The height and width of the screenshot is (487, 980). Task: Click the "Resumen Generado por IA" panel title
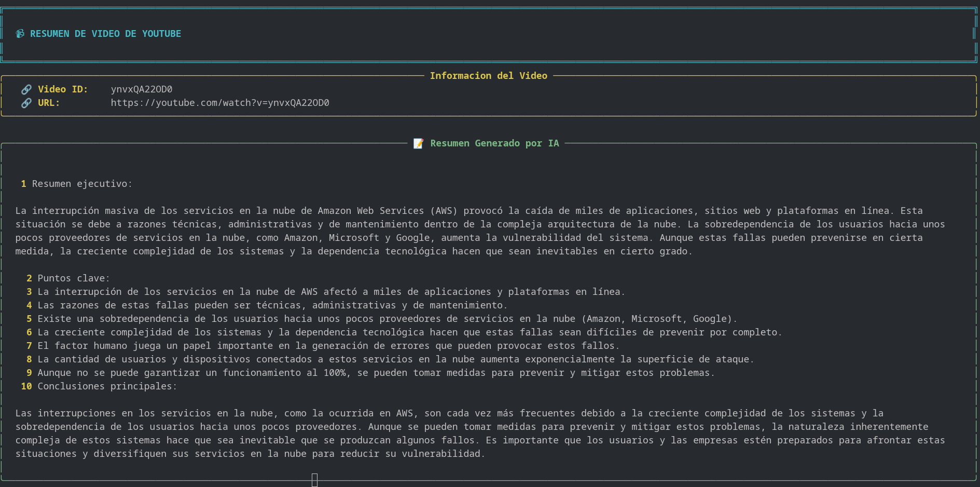tap(494, 143)
